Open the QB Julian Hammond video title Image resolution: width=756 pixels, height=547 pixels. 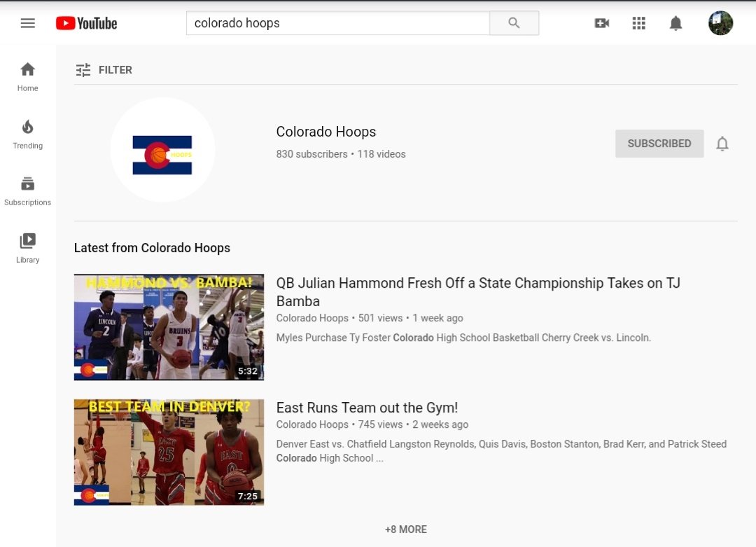click(x=478, y=292)
